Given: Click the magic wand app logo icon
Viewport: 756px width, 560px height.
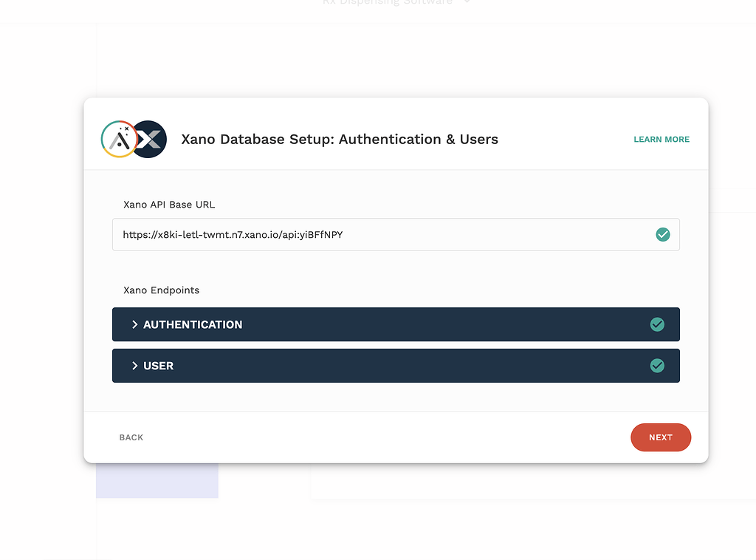Looking at the screenshot, I should [x=118, y=139].
